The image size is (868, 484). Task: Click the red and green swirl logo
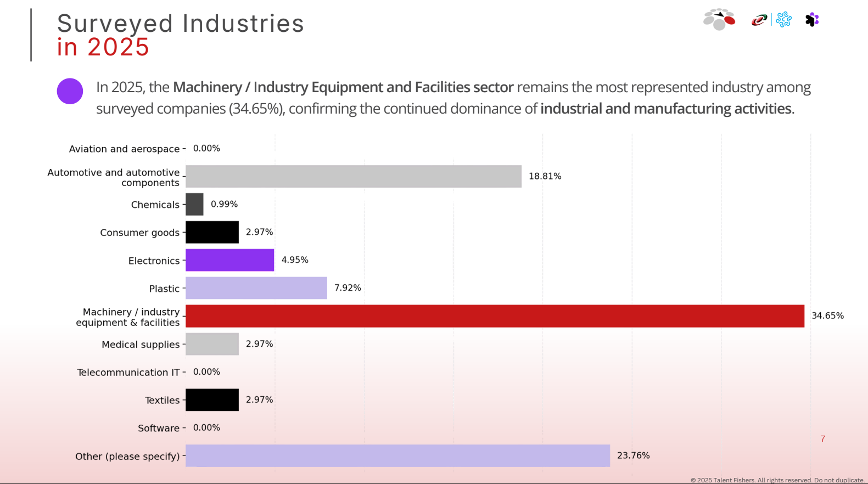(759, 20)
